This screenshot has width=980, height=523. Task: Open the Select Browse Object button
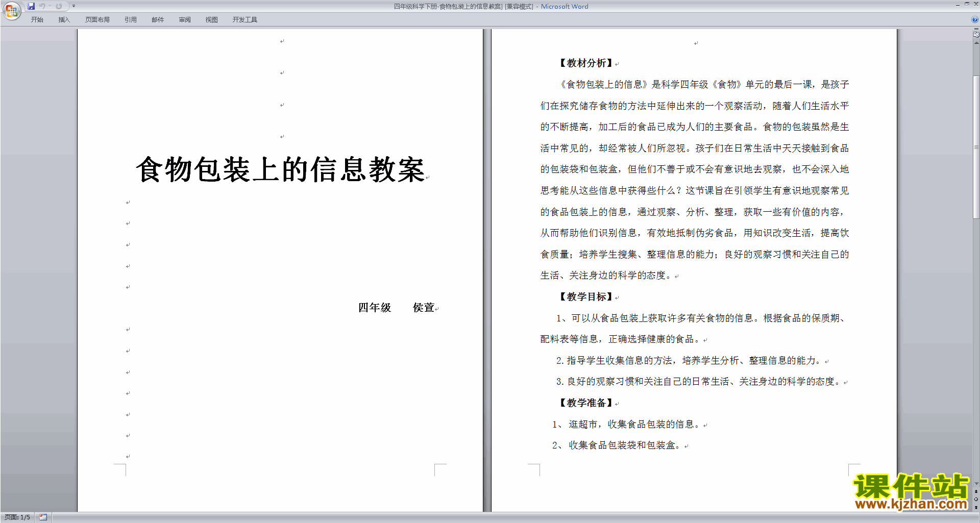click(976, 500)
